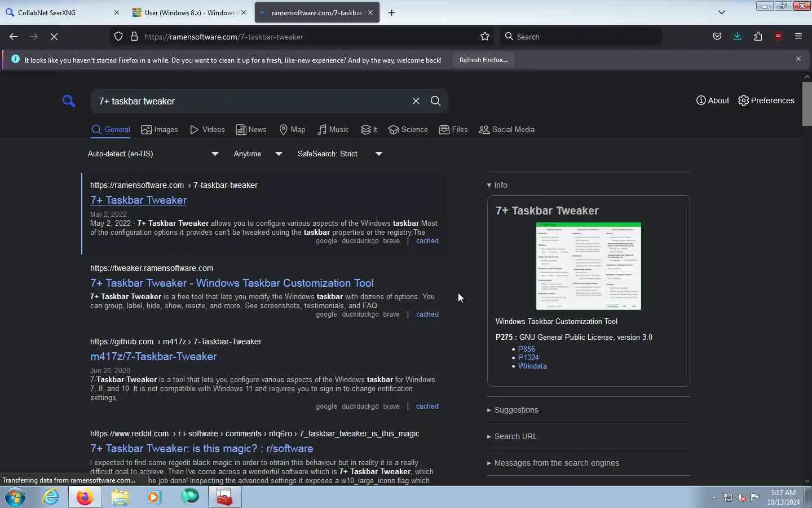Select the Images category
812x508 pixels.
[x=160, y=130]
